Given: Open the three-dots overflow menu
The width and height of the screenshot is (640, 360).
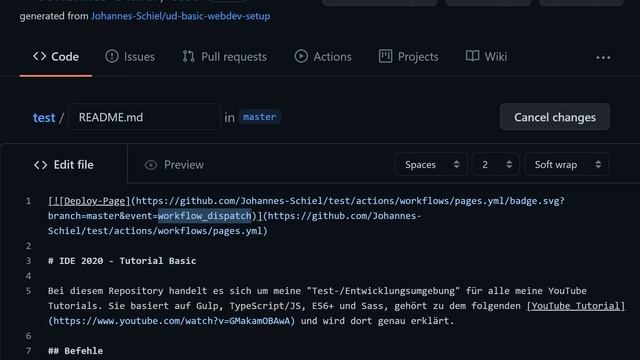Looking at the screenshot, I should (x=603, y=58).
